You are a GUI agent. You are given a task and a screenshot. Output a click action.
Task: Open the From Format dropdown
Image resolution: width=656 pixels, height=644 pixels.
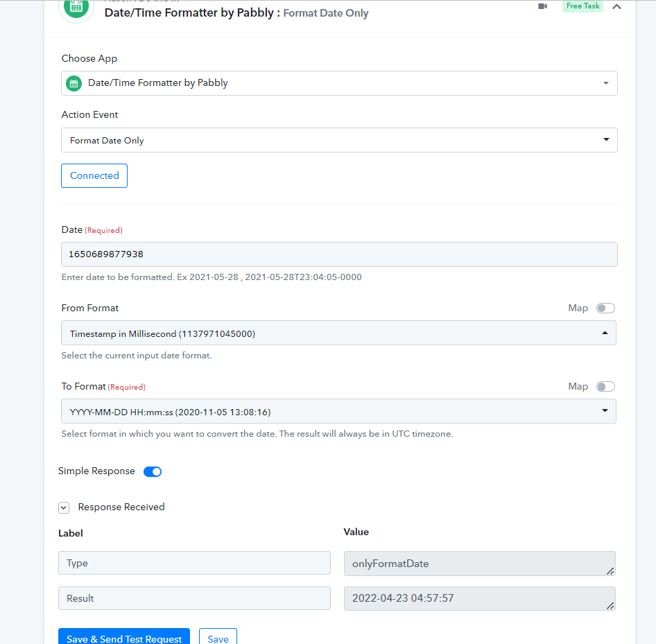338,333
